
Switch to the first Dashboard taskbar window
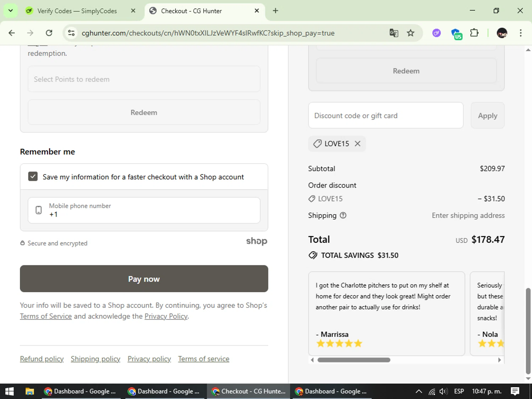(81, 391)
